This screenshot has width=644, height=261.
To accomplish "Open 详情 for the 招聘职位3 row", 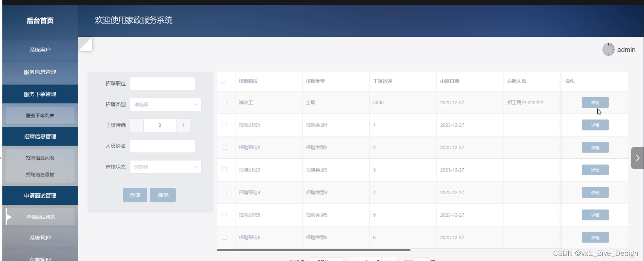I will [x=595, y=170].
